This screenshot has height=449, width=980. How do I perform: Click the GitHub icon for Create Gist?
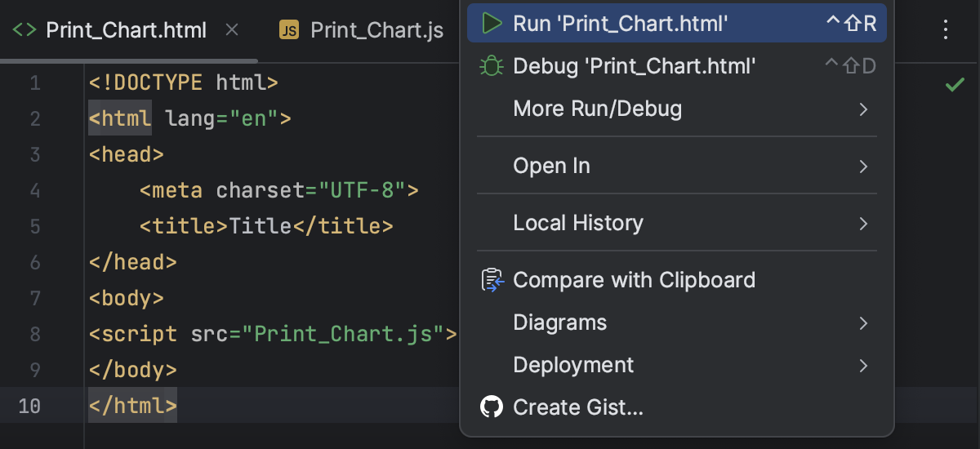coord(492,407)
